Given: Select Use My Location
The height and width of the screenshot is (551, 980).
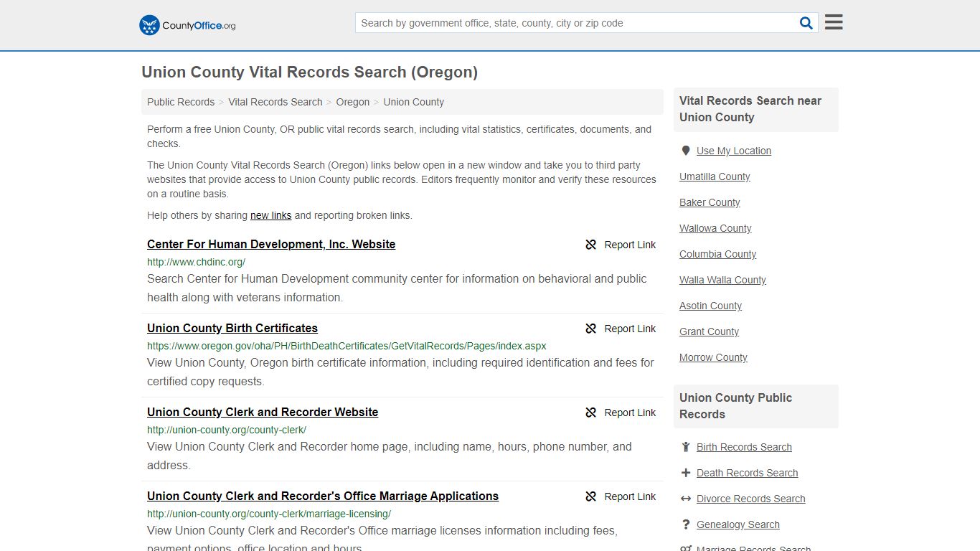Looking at the screenshot, I should click(x=734, y=151).
